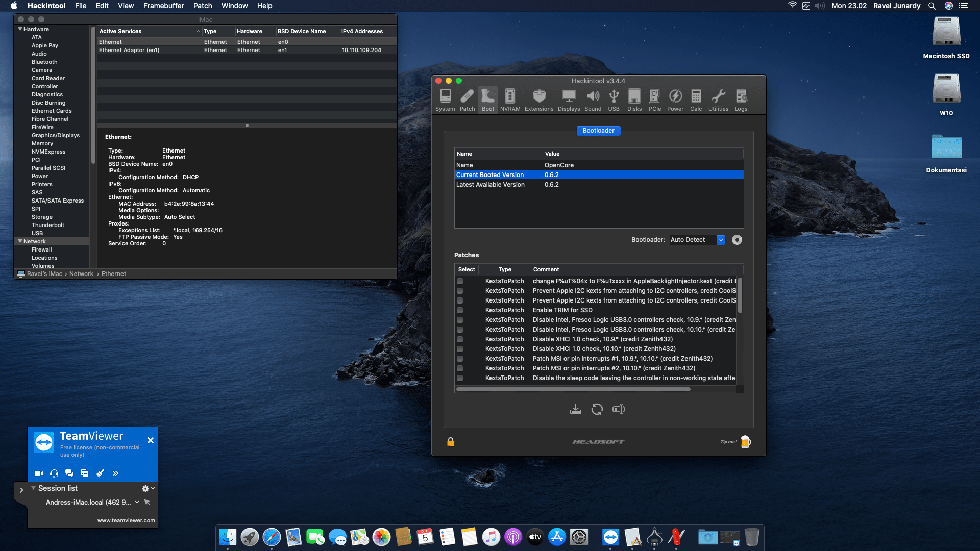Image resolution: width=980 pixels, height=551 pixels.
Task: Select the Latest Available Version row
Action: tap(599, 185)
